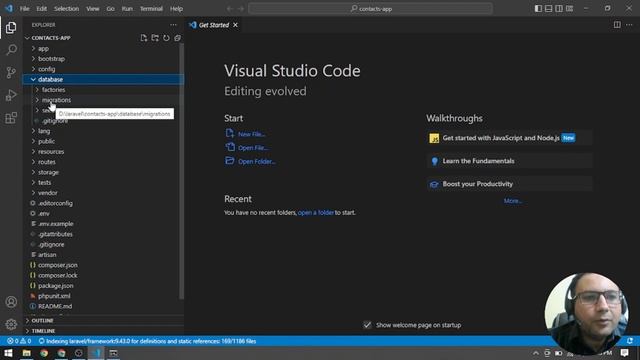This screenshot has width=640, height=360.
Task: Open the Edit menu
Action: pyautogui.click(x=42, y=9)
